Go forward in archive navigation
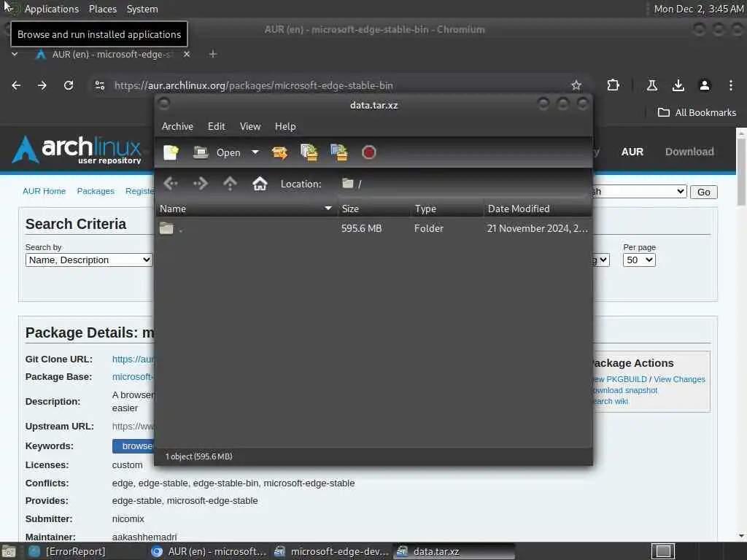The height and width of the screenshot is (560, 747). coord(200,183)
